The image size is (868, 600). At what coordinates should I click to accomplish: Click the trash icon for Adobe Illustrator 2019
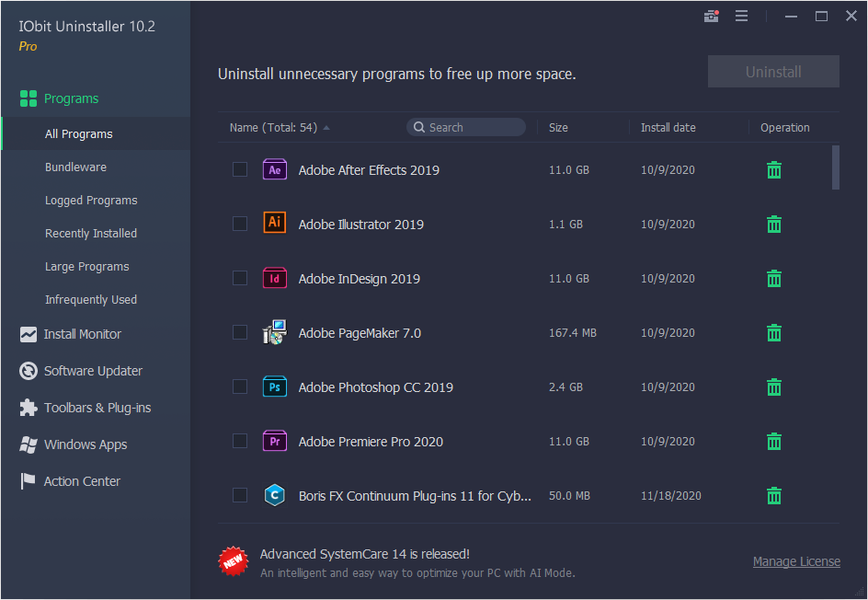(774, 225)
